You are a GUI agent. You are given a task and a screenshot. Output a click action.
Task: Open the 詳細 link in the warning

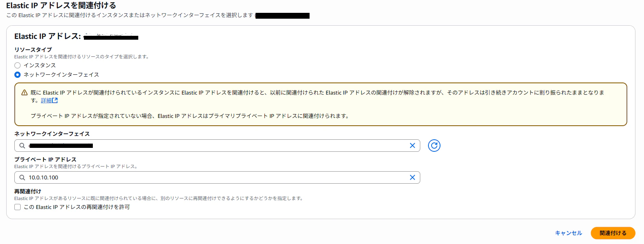point(46,100)
